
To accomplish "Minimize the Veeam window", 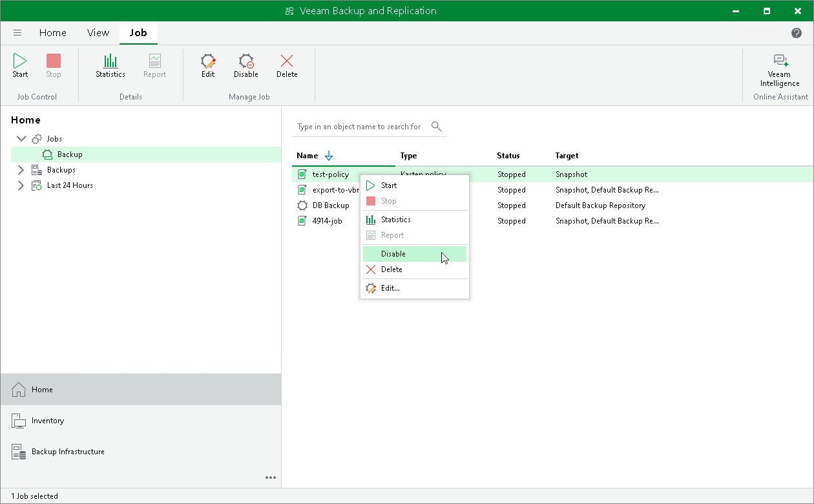I will [736, 11].
